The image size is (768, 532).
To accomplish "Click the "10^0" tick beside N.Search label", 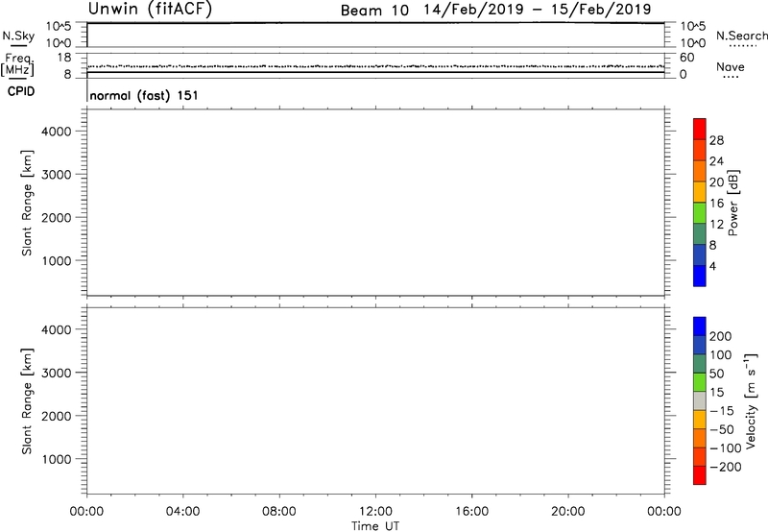I will 692,43.
